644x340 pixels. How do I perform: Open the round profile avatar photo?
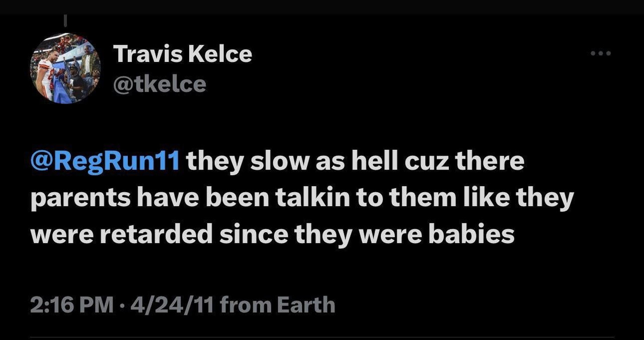pos(65,68)
